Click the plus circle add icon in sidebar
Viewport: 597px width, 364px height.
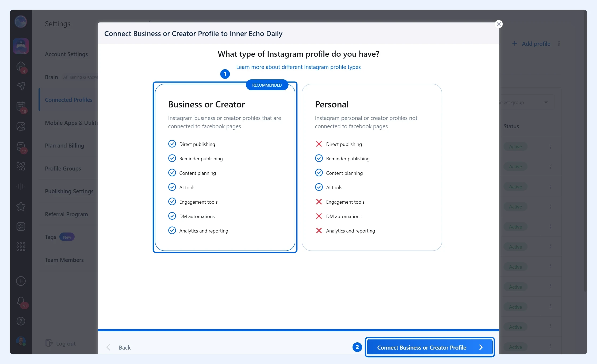tap(21, 281)
